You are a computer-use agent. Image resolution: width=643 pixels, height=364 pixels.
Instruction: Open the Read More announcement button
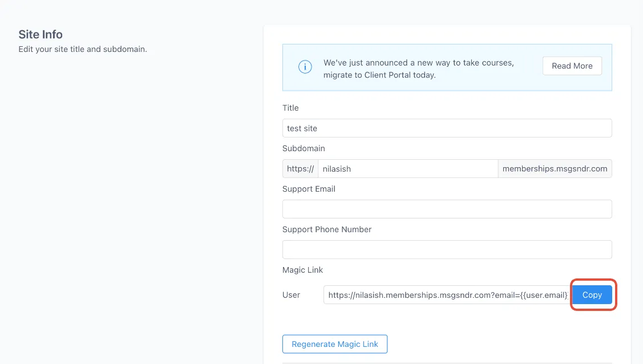(572, 66)
